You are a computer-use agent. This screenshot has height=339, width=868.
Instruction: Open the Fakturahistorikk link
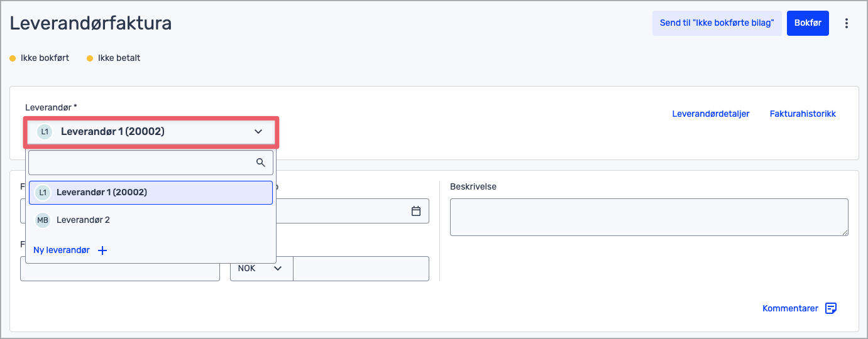803,114
